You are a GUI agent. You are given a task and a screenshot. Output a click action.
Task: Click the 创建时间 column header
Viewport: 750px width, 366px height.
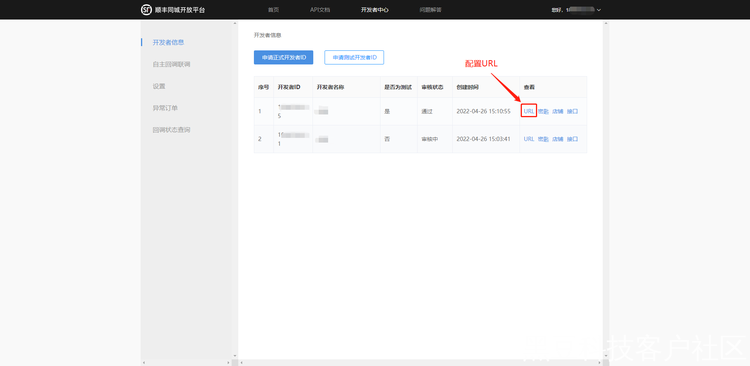point(467,87)
